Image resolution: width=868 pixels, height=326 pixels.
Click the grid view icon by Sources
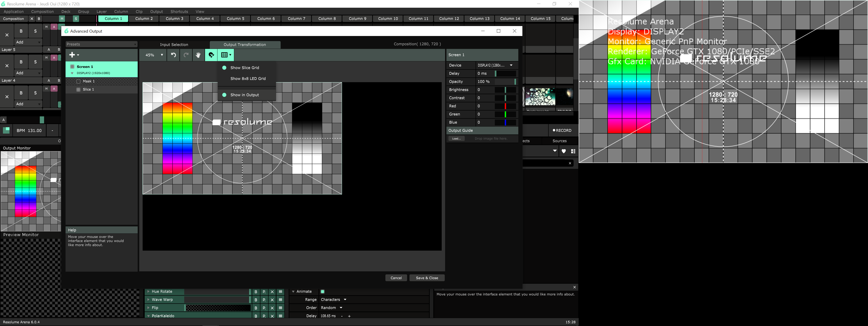click(573, 151)
